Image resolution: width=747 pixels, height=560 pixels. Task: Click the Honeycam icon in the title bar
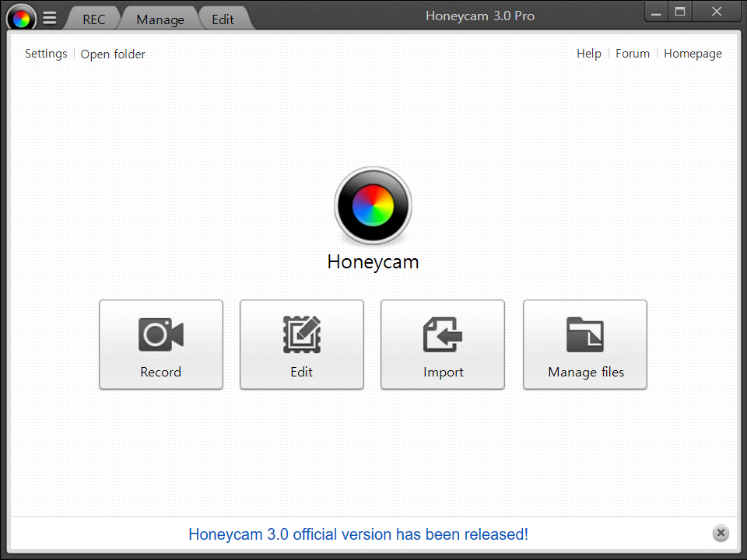[x=19, y=16]
